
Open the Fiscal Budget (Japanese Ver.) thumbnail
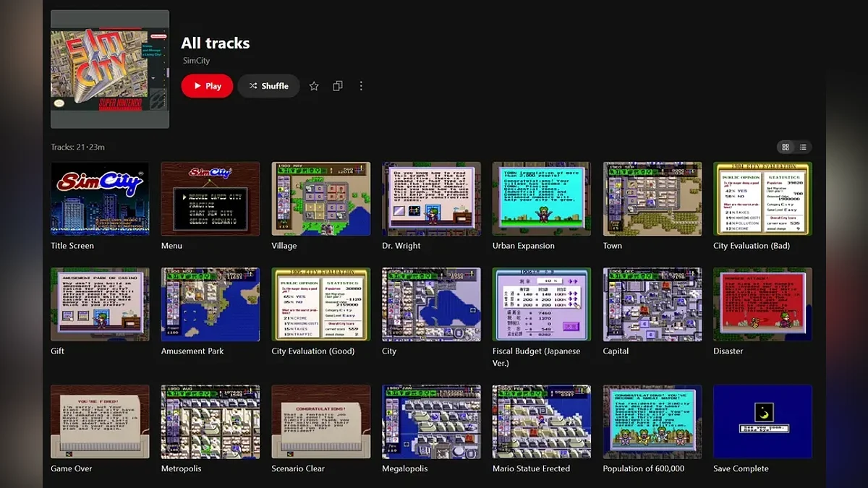pos(542,304)
